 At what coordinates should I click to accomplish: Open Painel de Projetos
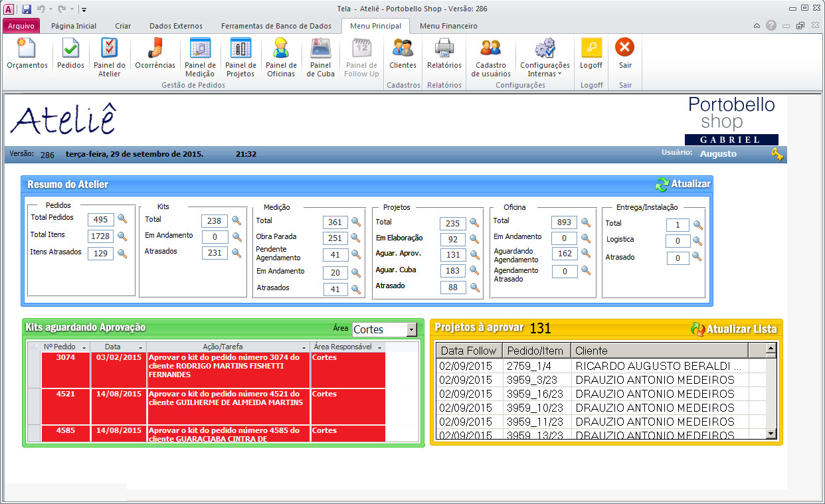pyautogui.click(x=240, y=57)
